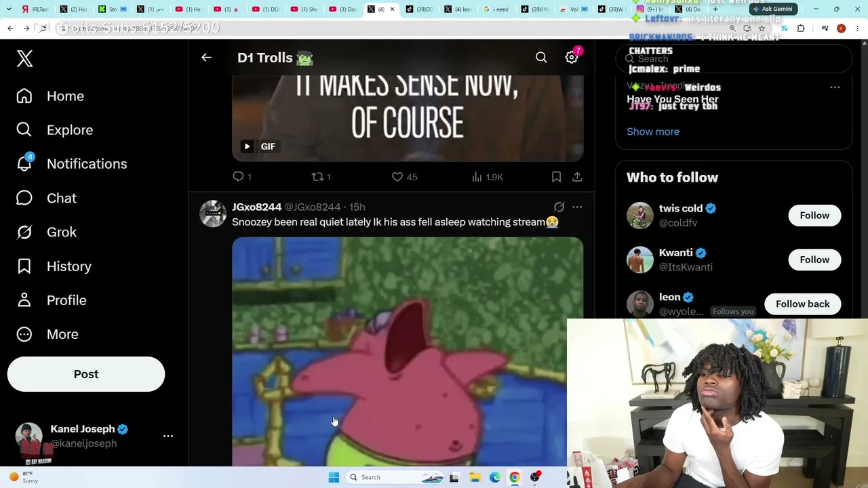Open the Extensions puzzle icon in Chrome
Image resolution: width=868 pixels, height=488 pixels.
[x=801, y=28]
